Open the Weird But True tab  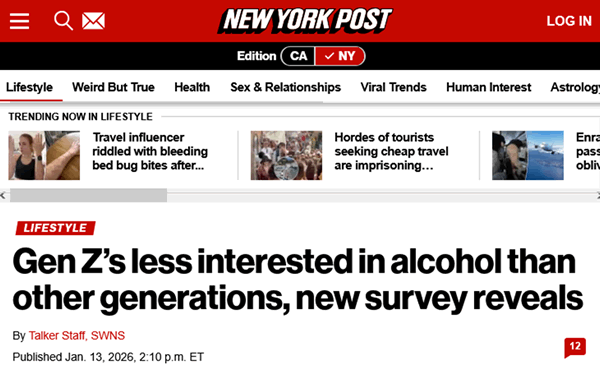click(113, 87)
